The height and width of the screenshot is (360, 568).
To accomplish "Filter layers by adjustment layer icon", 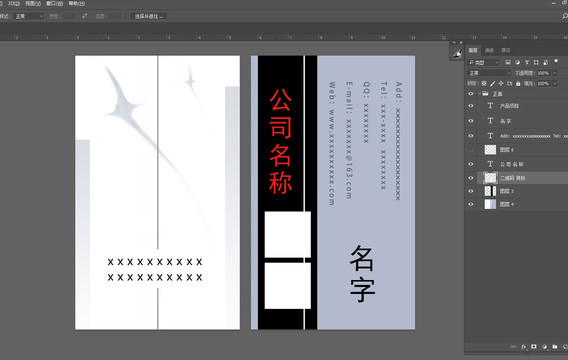I will click(x=517, y=62).
